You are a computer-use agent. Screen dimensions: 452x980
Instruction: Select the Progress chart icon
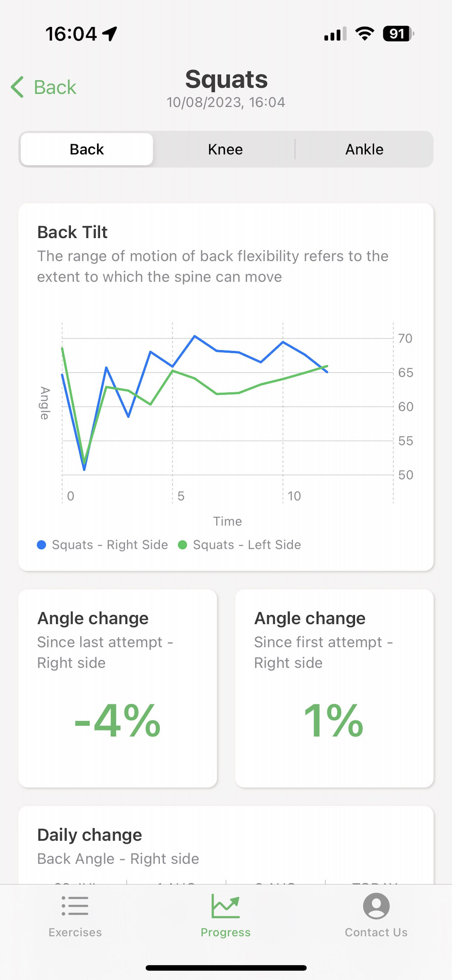coord(226,905)
